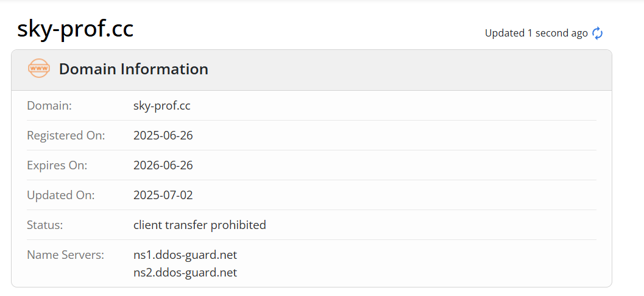Click the orange WWW globe icon
This screenshot has height=296, width=644.
(x=39, y=68)
